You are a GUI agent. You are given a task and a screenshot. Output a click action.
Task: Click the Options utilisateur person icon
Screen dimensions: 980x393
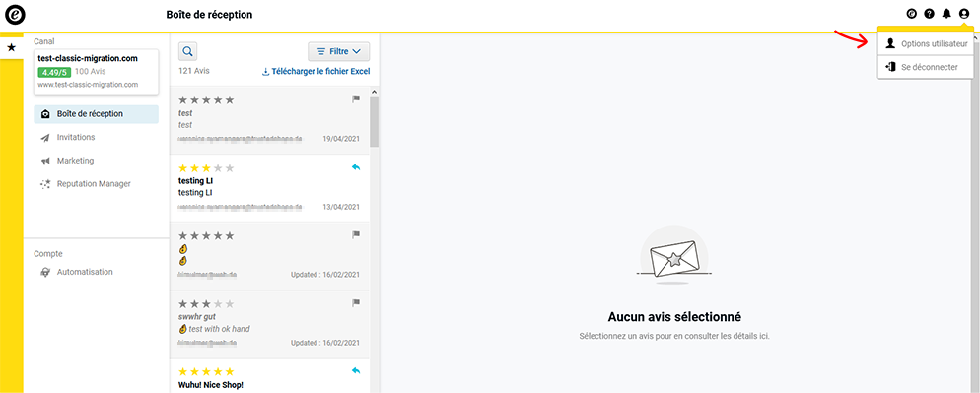pos(890,43)
